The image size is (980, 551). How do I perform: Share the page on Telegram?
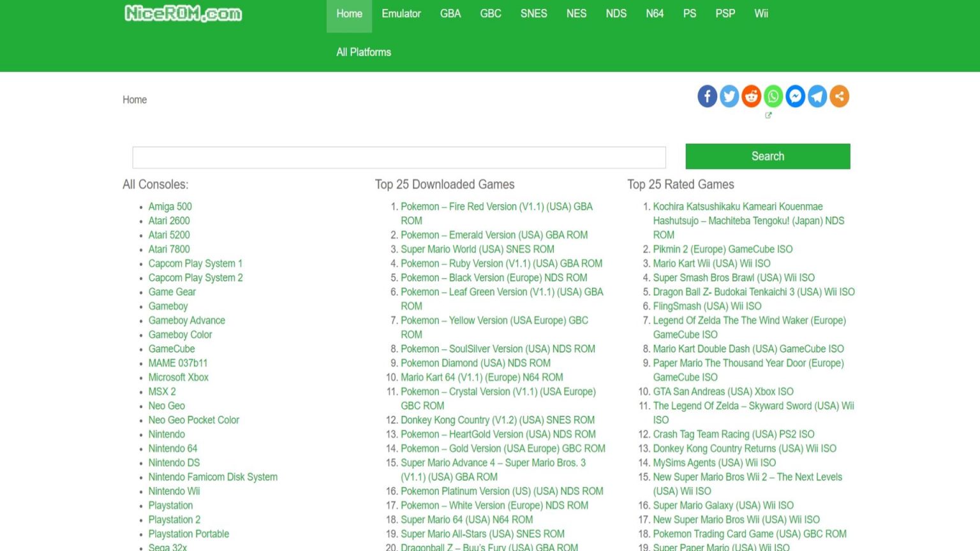[817, 96]
